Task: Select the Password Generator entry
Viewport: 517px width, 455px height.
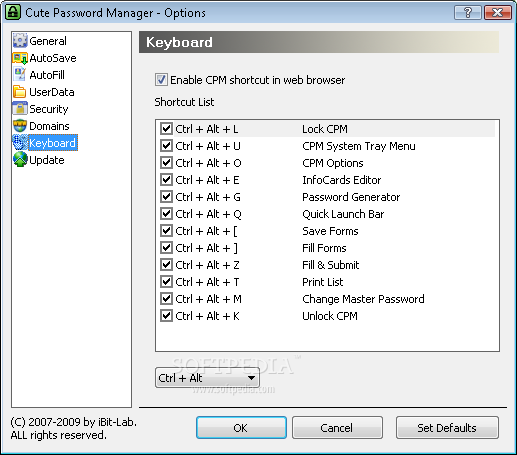Action: pyautogui.click(x=351, y=197)
